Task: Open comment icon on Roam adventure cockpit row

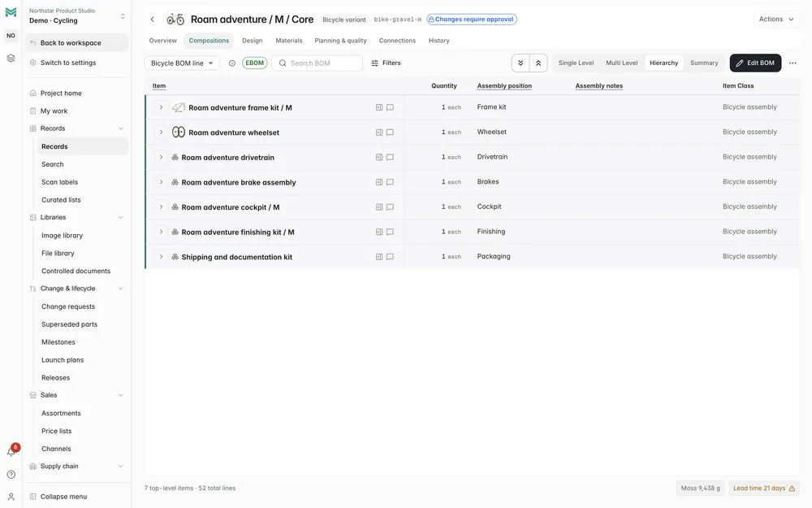Action: 390,206
